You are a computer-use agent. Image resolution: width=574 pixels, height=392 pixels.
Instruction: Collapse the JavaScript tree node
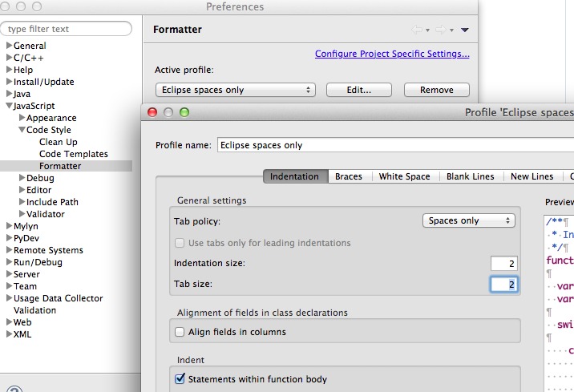[9, 106]
